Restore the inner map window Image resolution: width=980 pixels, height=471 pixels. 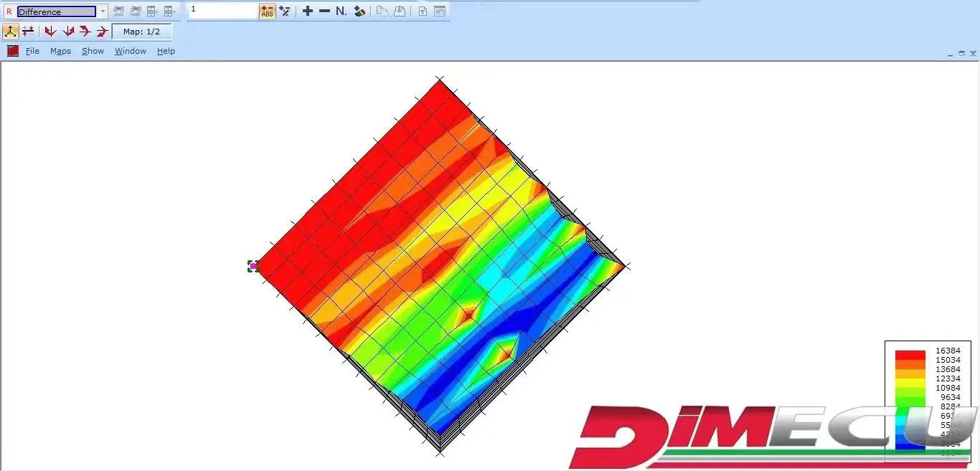[x=962, y=53]
